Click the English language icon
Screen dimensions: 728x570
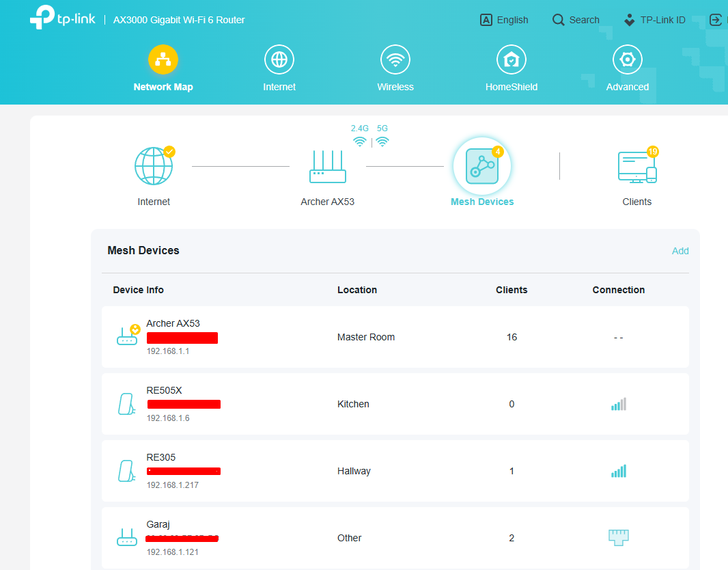(x=486, y=20)
